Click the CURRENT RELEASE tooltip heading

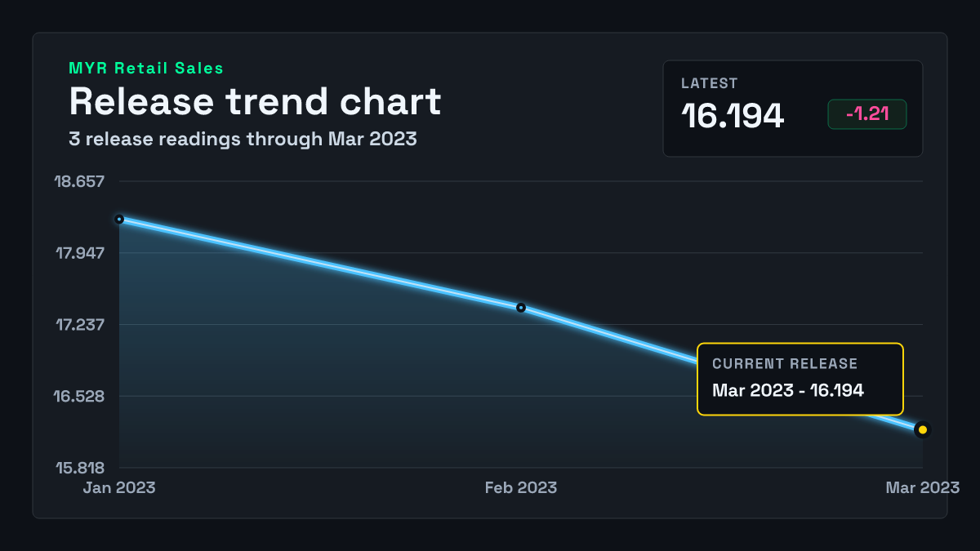point(785,364)
